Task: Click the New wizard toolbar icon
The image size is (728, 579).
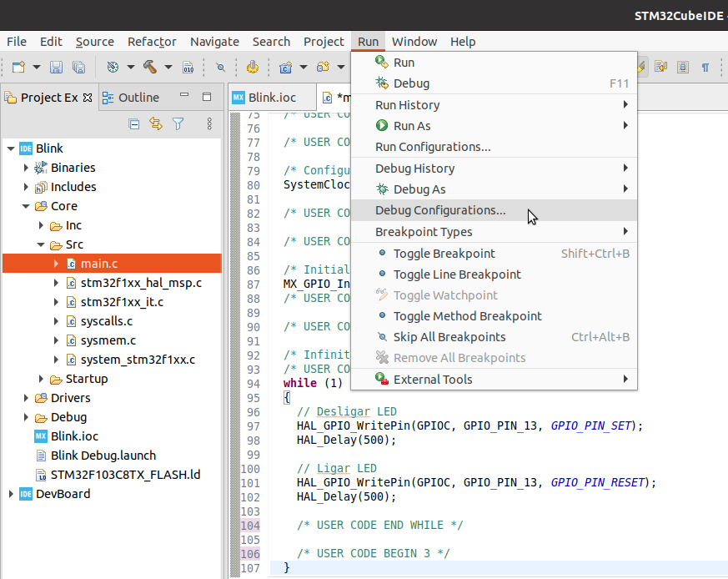Action: (18, 68)
